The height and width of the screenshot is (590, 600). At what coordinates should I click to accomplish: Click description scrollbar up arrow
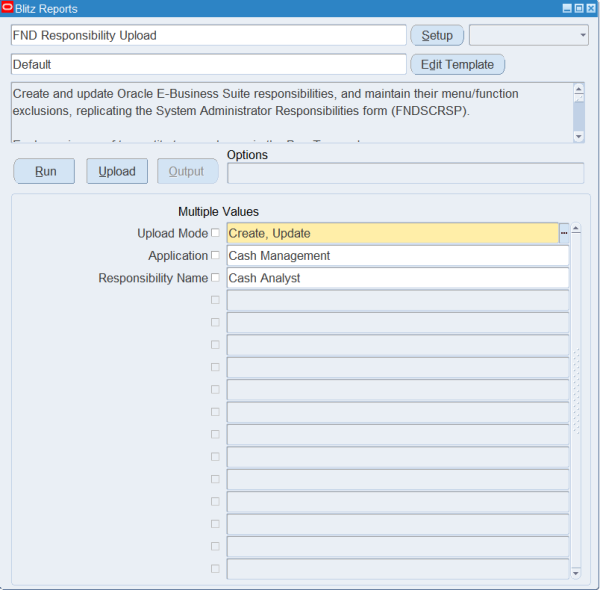point(579,89)
